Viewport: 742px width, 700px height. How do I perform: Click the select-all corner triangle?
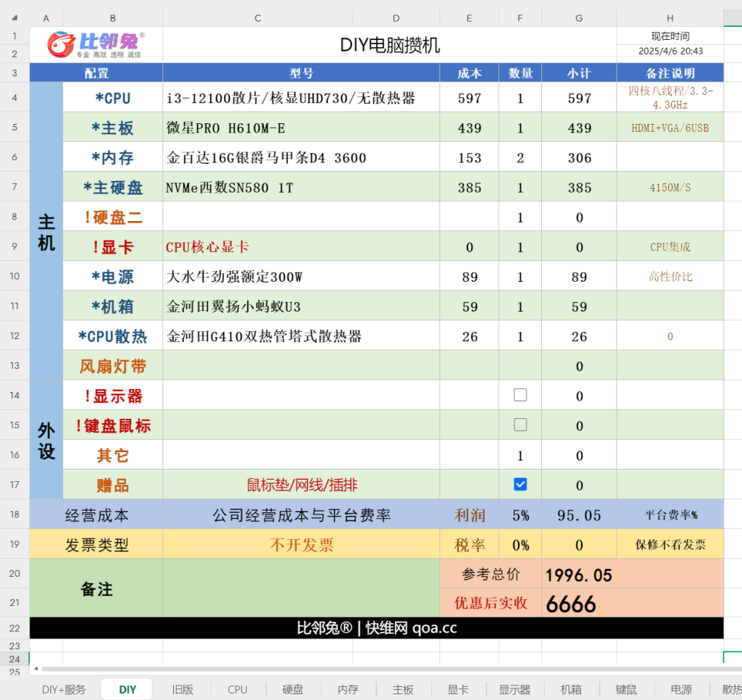(14, 18)
